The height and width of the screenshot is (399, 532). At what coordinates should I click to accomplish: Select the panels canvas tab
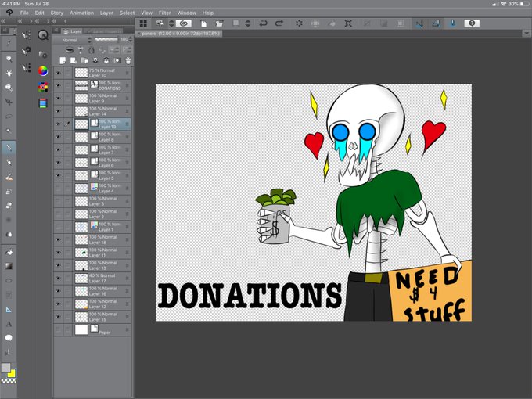pos(179,34)
